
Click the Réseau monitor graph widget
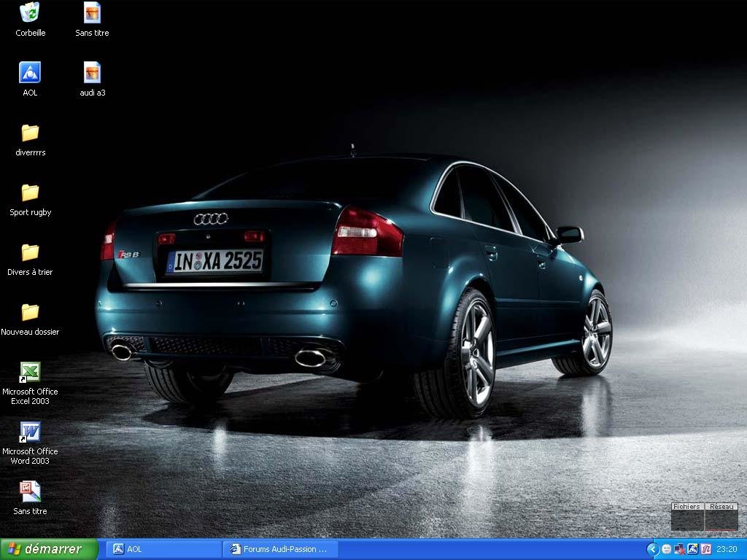pos(721,517)
